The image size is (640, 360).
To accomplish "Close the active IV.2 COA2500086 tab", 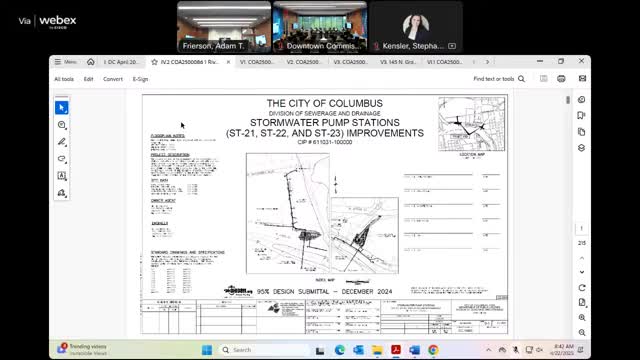I will [229, 62].
